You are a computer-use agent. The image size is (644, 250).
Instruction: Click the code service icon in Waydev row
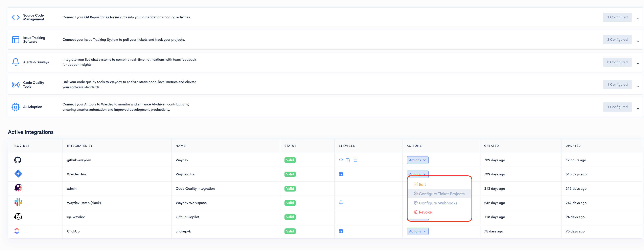point(341,160)
